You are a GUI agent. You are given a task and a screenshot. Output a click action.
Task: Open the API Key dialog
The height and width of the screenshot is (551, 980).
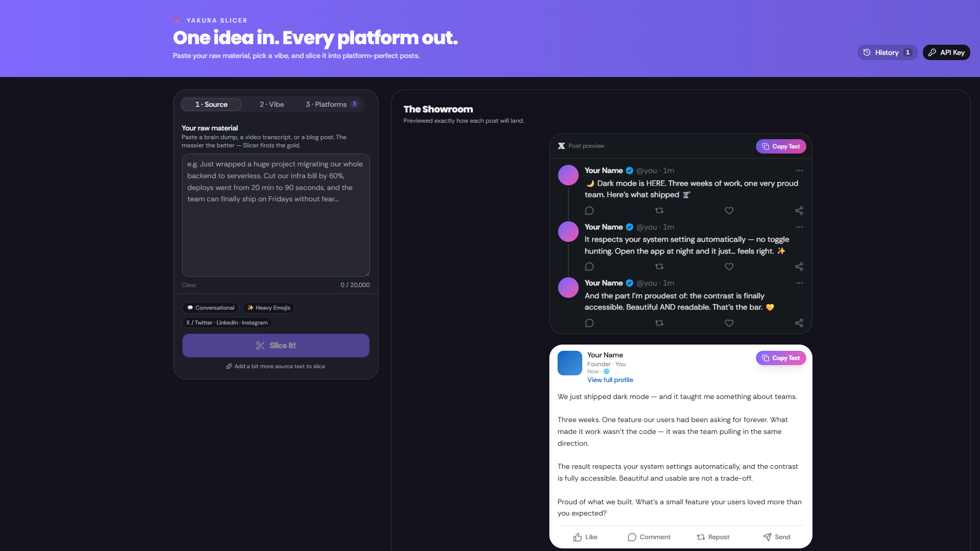pos(946,52)
